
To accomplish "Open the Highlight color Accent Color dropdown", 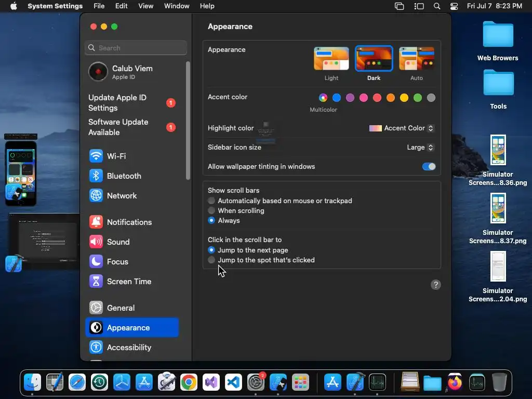I will [x=402, y=128].
